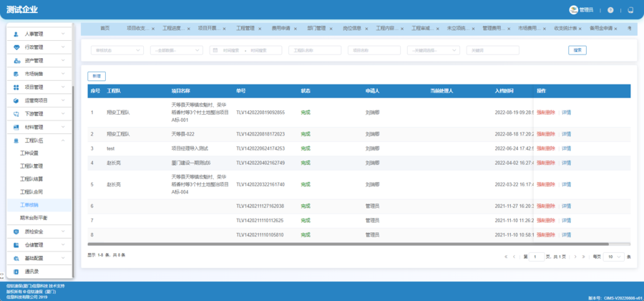Close the 备用金申请 tab
The height and width of the screenshot is (301, 644).
[x=615, y=29]
